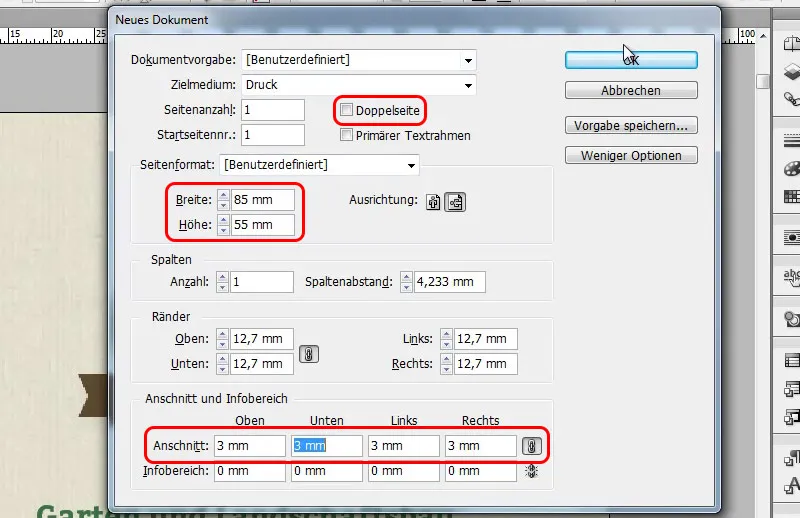Click the Infobereich Unten field

pyautogui.click(x=327, y=471)
